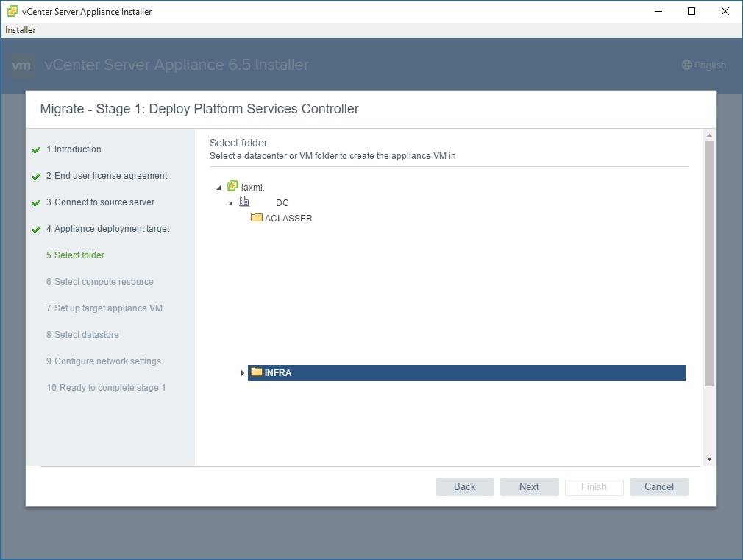Image resolution: width=743 pixels, height=560 pixels.
Task: Click step 9 Configure network settings
Action: pos(104,361)
